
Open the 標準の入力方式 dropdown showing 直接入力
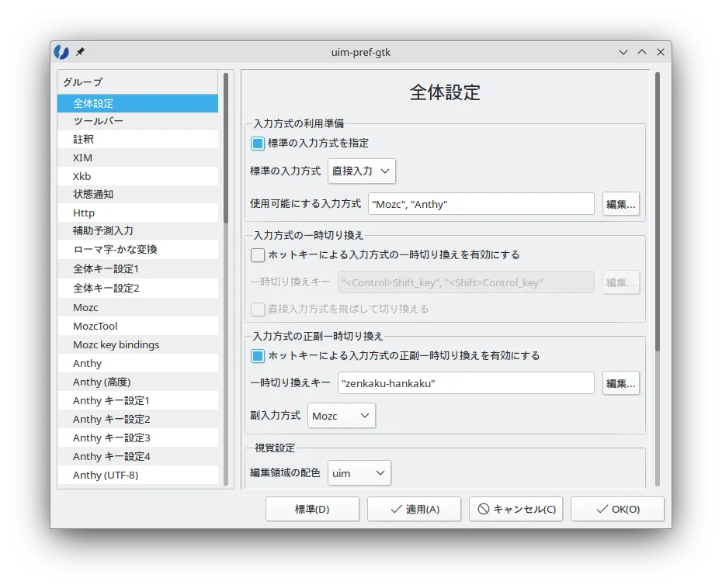(362, 171)
